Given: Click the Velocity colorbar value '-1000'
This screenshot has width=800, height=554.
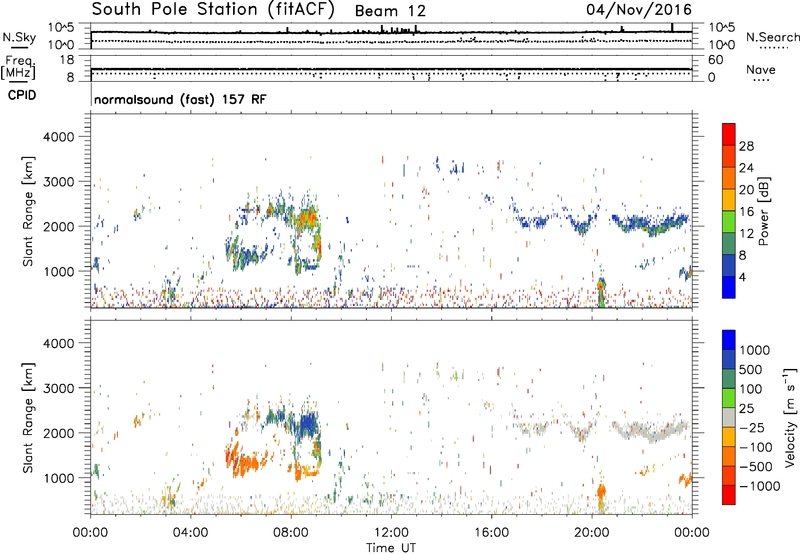Looking at the screenshot, I should click(759, 486).
